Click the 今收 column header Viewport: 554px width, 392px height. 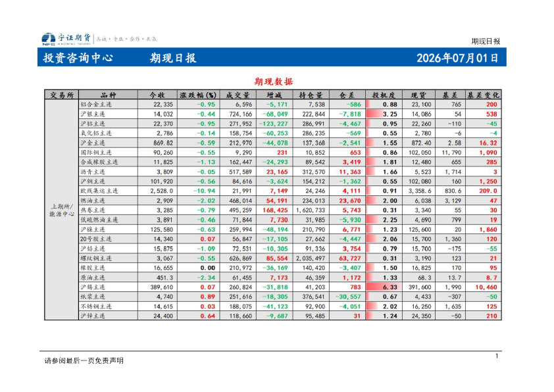pos(157,95)
